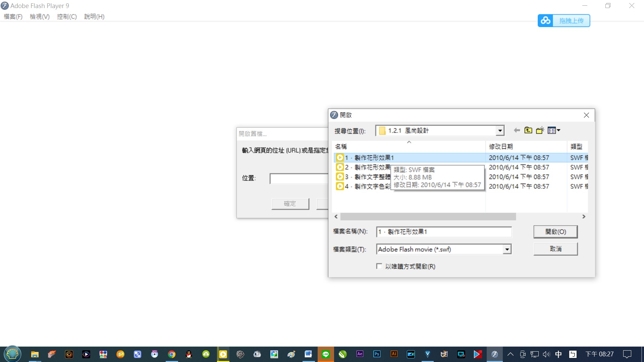The height and width of the screenshot is (362, 644).
Task: Click the Open (開啟) button
Action: (555, 232)
